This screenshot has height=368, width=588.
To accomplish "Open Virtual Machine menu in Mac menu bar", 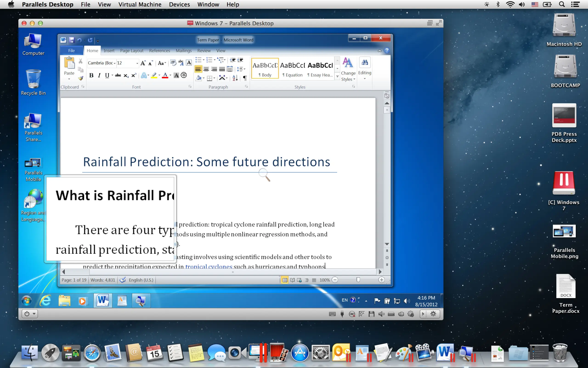I will click(140, 4).
